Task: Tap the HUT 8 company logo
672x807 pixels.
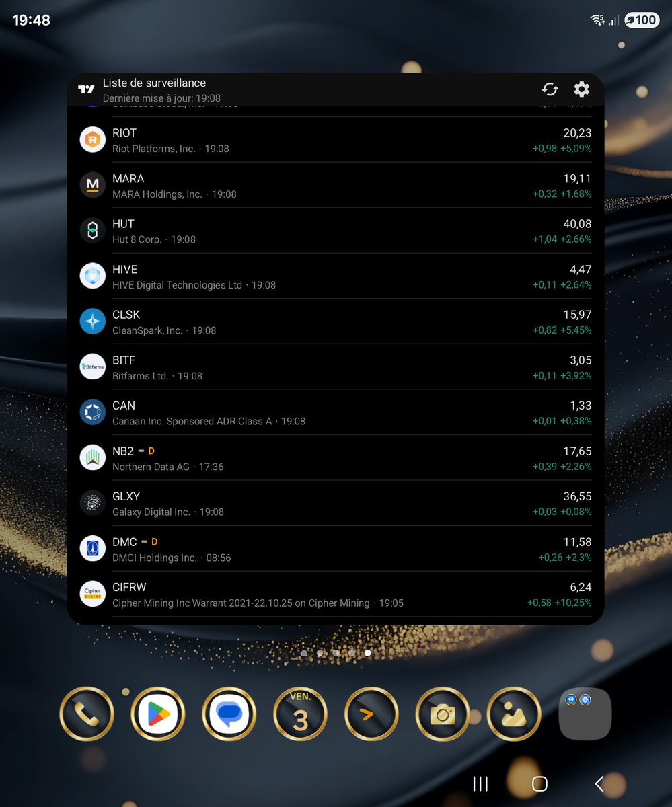Action: coord(93,231)
